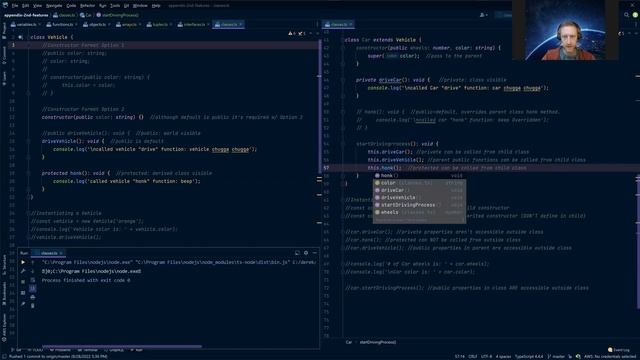Switch to the arrays.ts editor tab
The image size is (640, 360).
coord(129,24)
